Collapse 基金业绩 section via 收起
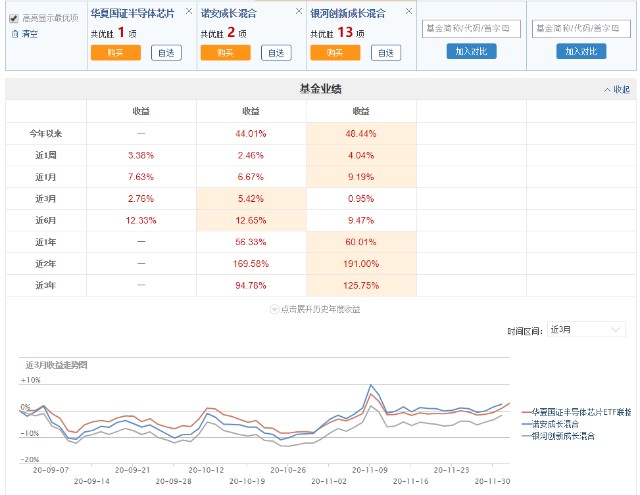640x495 pixels. [617, 89]
